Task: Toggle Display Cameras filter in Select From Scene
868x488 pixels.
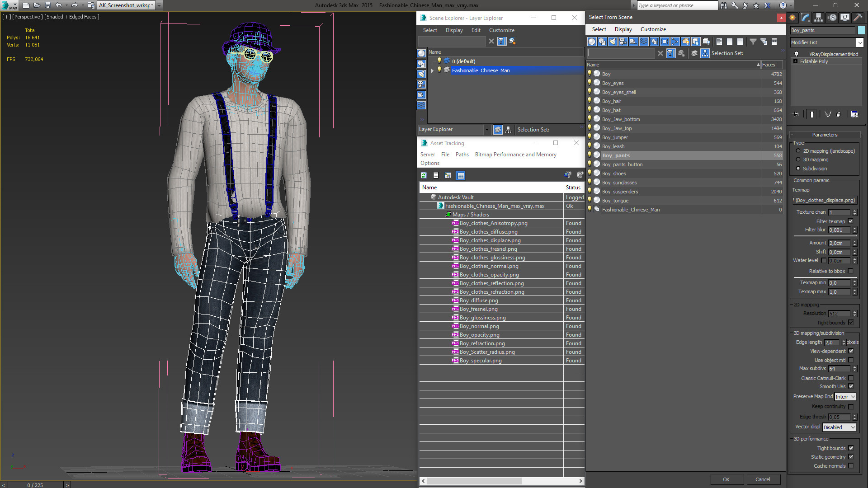Action: coord(623,42)
